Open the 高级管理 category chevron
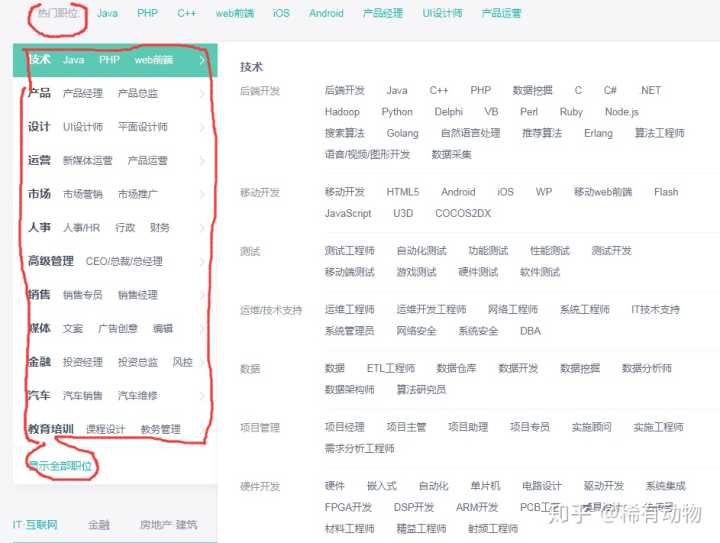The image size is (720, 543). 202,261
